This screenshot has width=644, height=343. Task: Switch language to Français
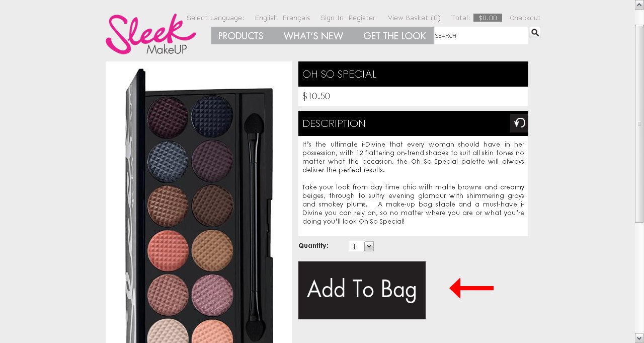[296, 18]
